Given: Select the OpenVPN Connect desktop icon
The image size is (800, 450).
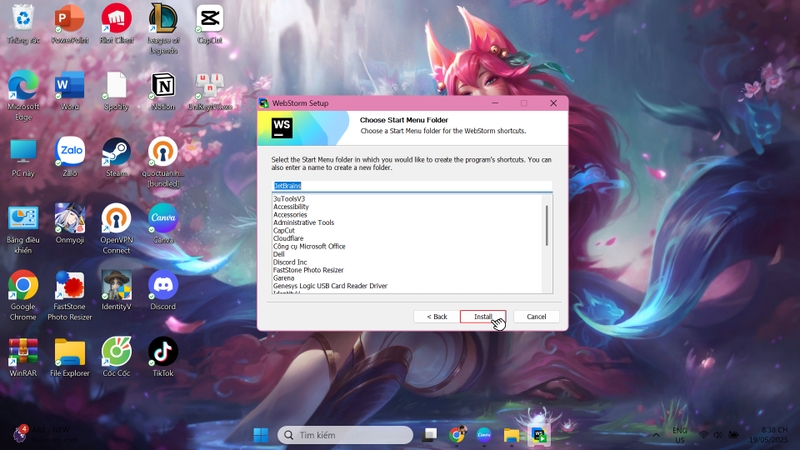Looking at the screenshot, I should pos(116,229).
